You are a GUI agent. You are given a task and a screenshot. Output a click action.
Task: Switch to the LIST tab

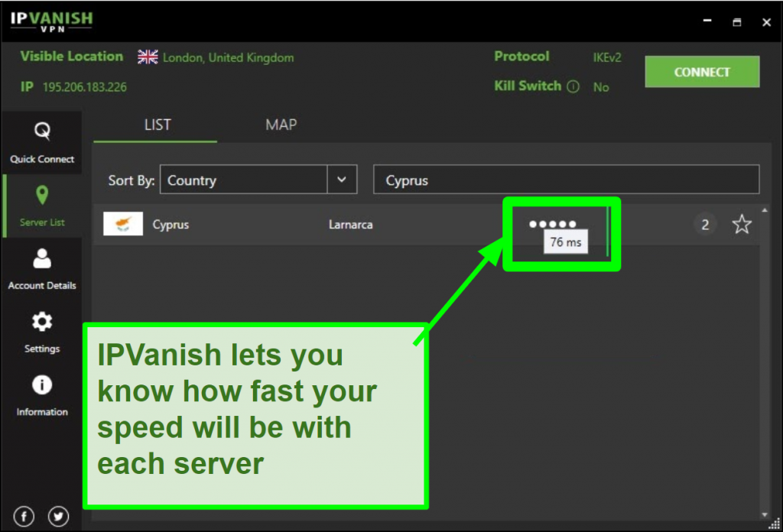point(158,125)
